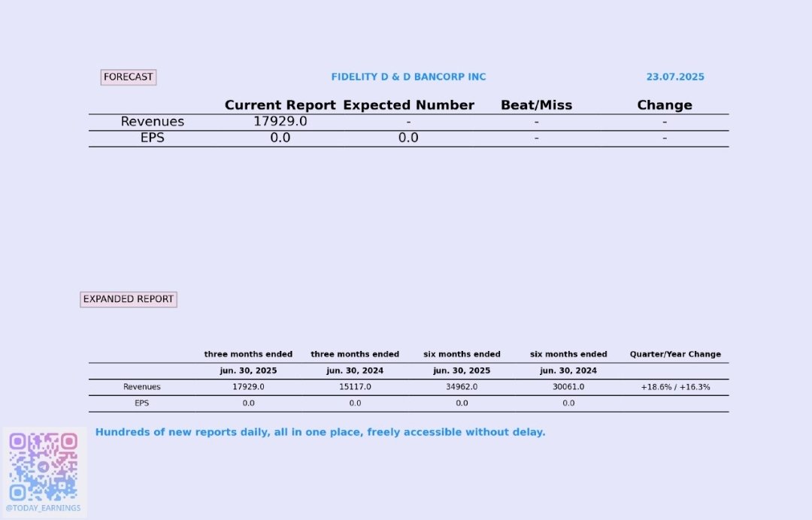
Task: Click forecast revenue value 17929.0
Action: (280, 122)
